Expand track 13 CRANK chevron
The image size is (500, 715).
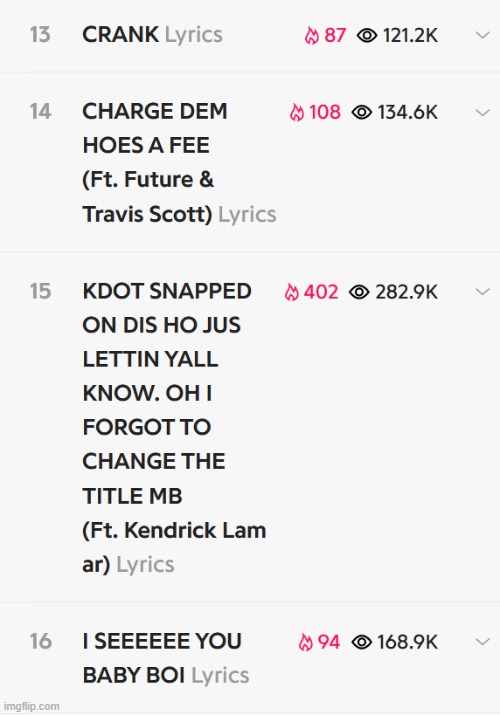[482, 35]
